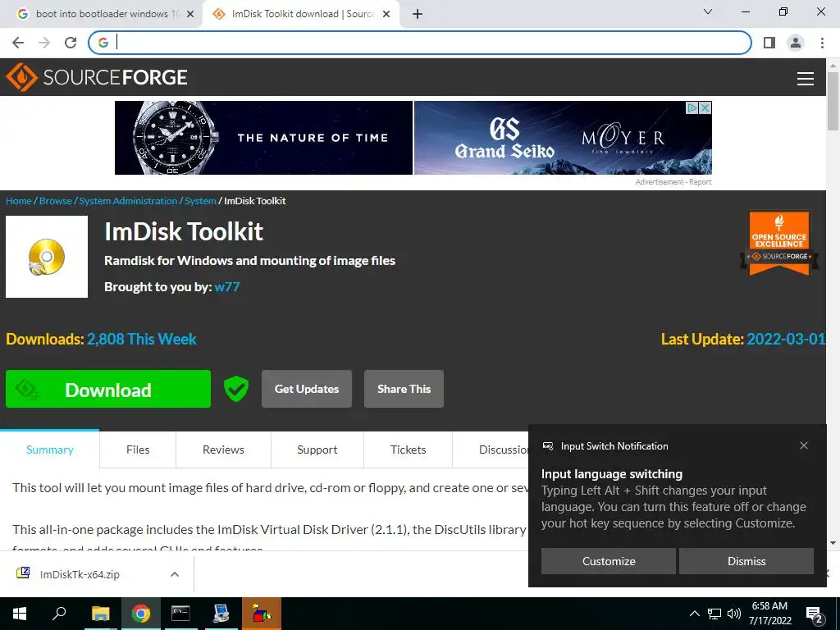Open Command Prompt from the taskbar
The width and height of the screenshot is (840, 630).
180,614
